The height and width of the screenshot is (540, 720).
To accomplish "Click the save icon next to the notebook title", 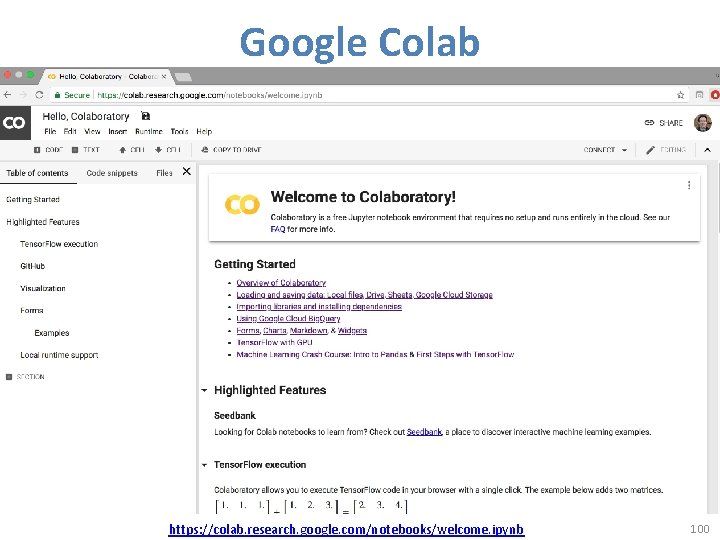I will pyautogui.click(x=145, y=116).
